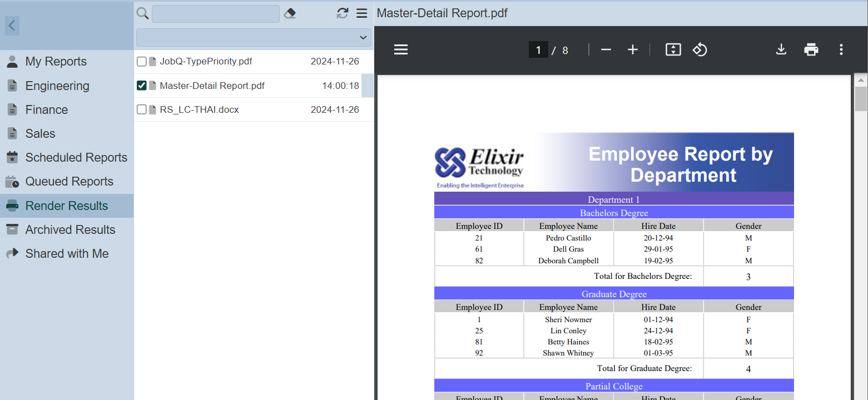Click the eraser icon to clear search
This screenshot has width=868, height=400.
click(x=290, y=14)
